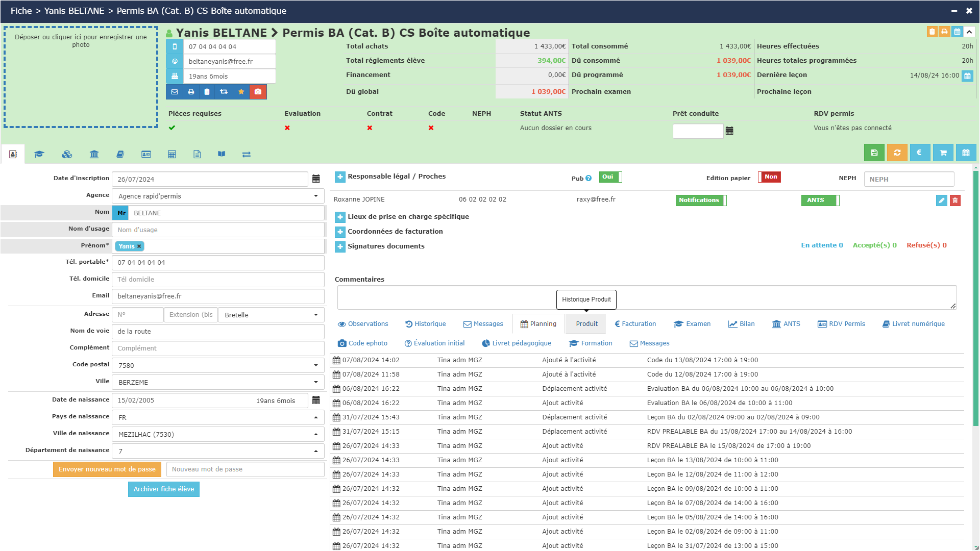Switch to Historique tab
The width and height of the screenshot is (980, 551).
pyautogui.click(x=426, y=324)
